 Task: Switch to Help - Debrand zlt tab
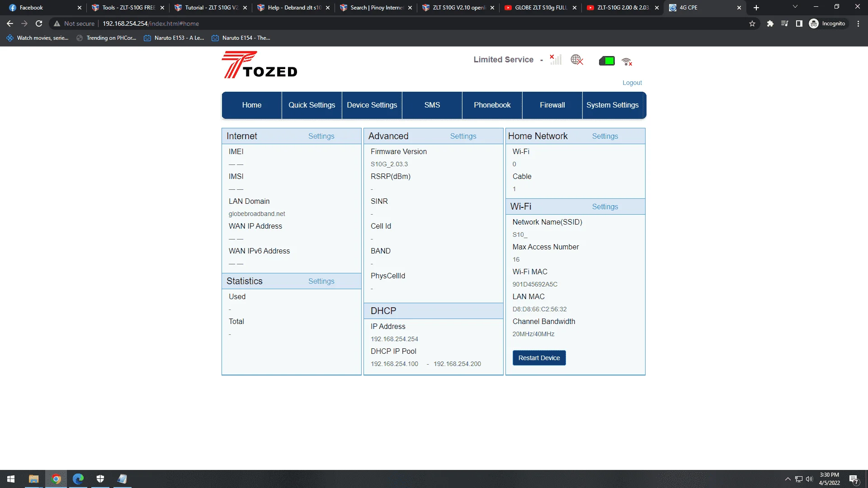pyautogui.click(x=294, y=8)
